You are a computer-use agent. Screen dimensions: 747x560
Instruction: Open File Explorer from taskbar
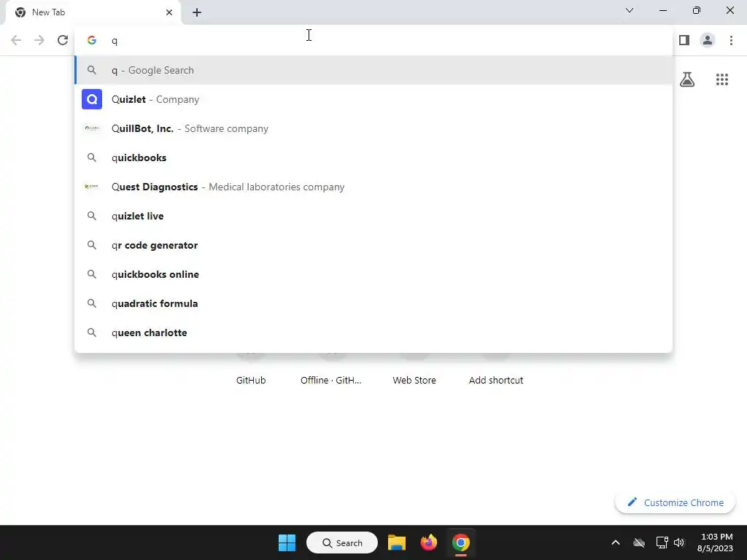pyautogui.click(x=396, y=542)
